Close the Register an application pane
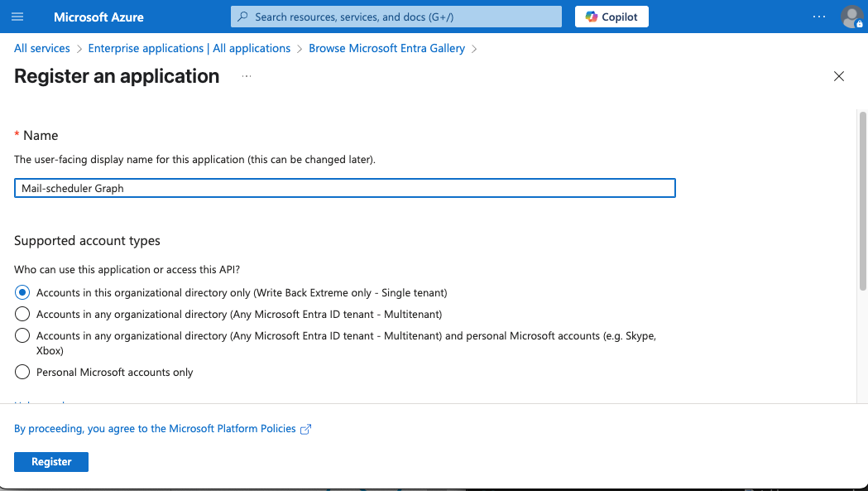Viewport: 868px width, 491px height. click(x=839, y=76)
